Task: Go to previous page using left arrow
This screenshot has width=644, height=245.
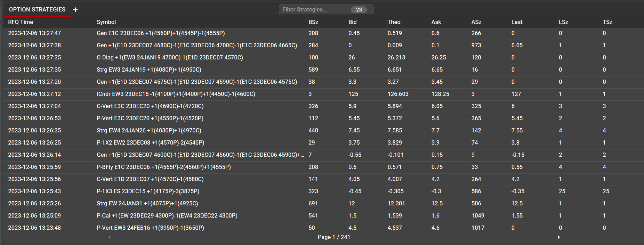Action: (x=110, y=237)
